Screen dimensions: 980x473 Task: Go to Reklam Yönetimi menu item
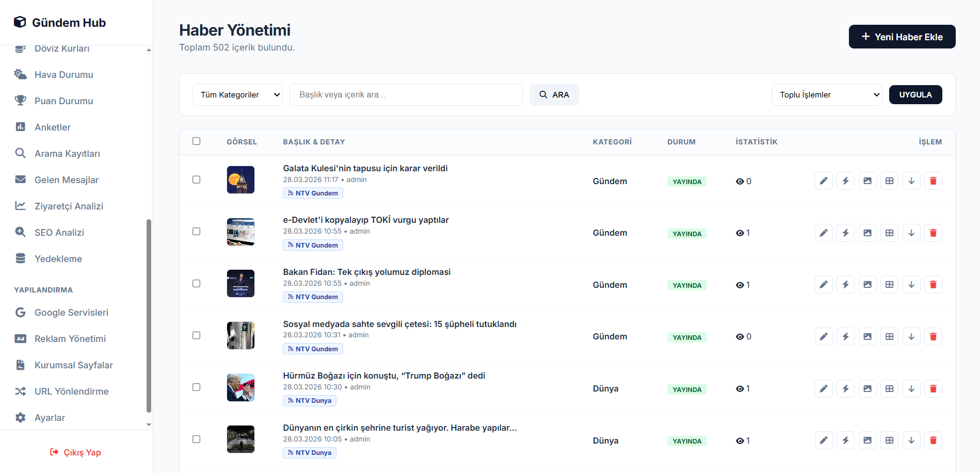tap(70, 339)
